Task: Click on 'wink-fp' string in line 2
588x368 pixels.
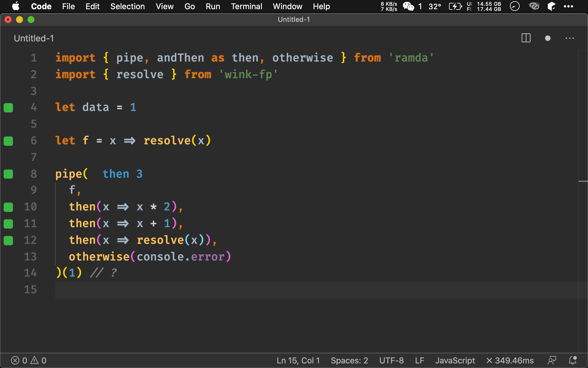Action: [248, 74]
